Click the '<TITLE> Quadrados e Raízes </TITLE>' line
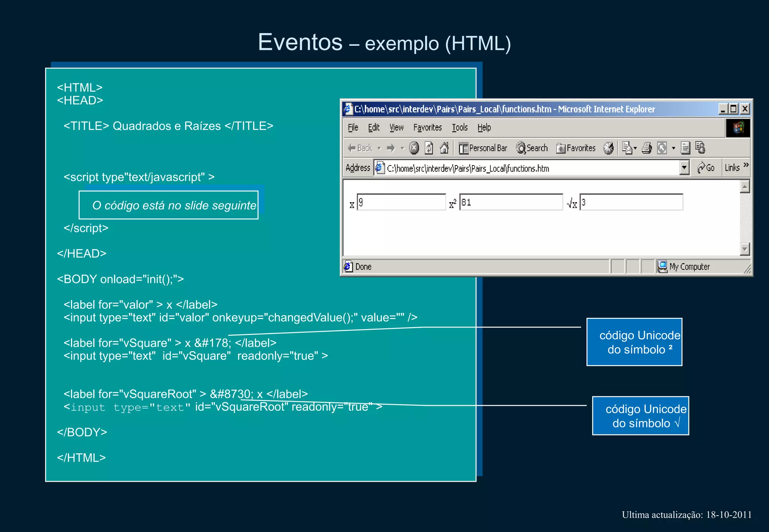This screenshot has width=769, height=532. coord(168,126)
